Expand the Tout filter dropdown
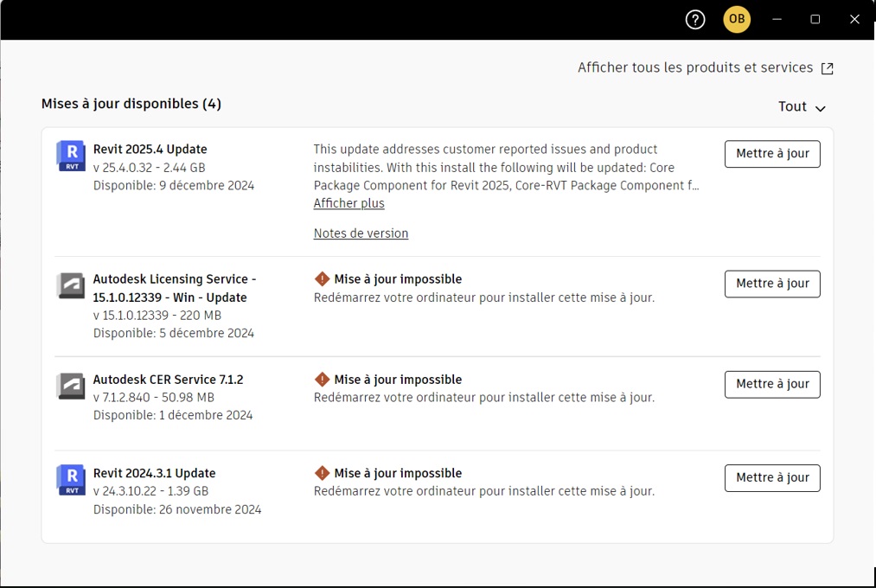The width and height of the screenshot is (876, 588). pyautogui.click(x=802, y=106)
